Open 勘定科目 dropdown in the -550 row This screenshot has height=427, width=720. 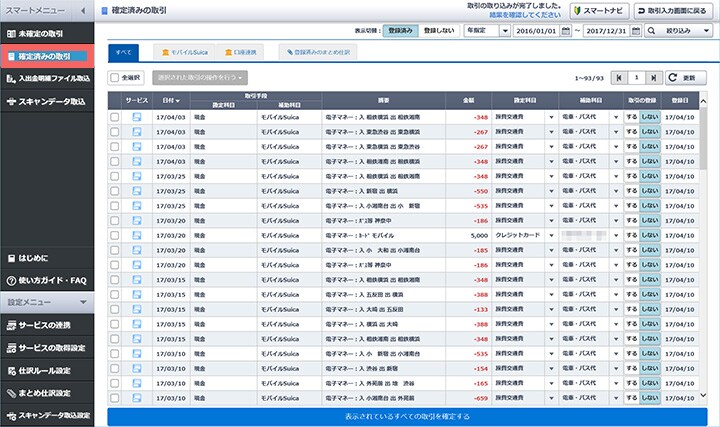(x=551, y=191)
